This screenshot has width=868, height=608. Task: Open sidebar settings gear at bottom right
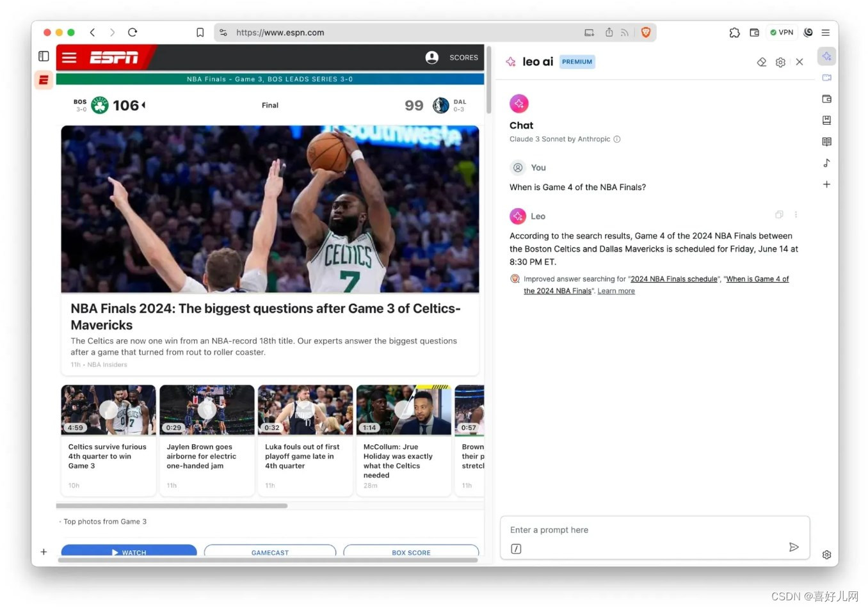[826, 555]
